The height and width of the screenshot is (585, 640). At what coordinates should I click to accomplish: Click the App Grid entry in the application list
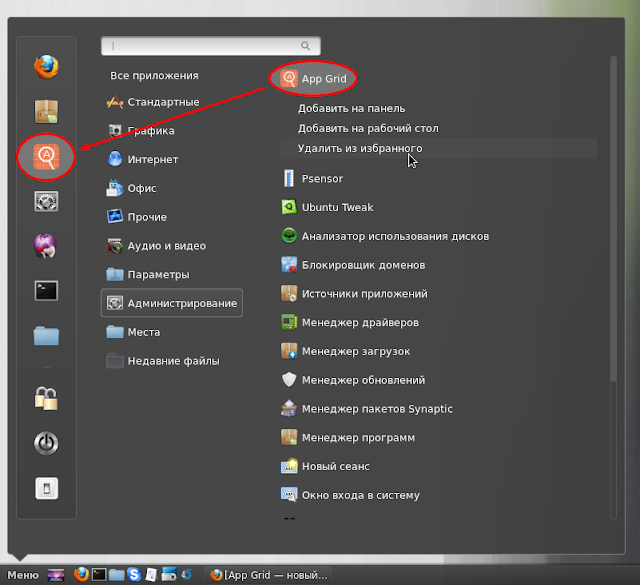(x=313, y=78)
